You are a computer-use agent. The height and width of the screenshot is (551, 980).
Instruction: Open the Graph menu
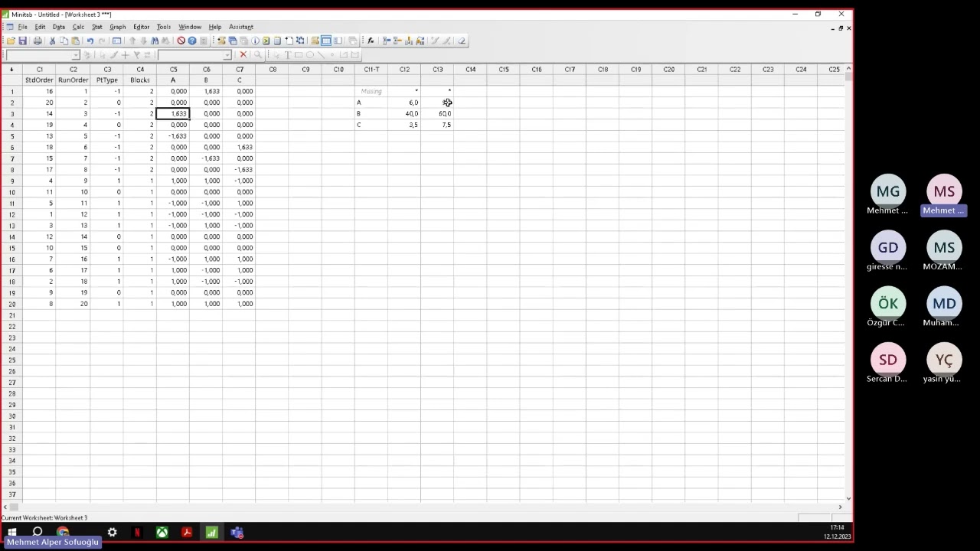[x=117, y=27]
